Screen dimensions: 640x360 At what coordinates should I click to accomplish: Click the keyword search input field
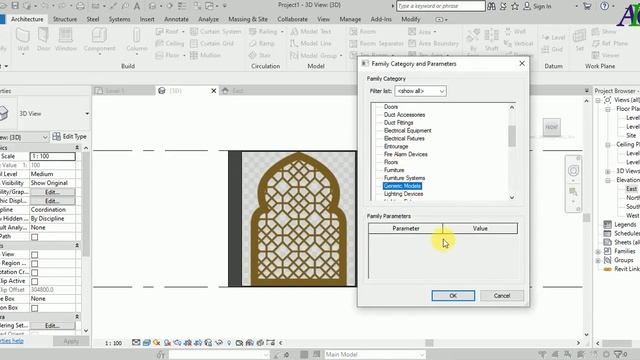(441, 6)
